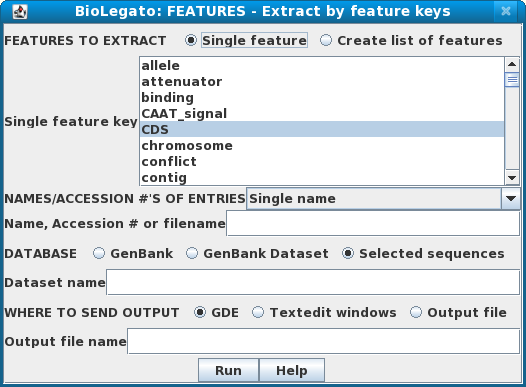Send output to Textedit windows
Image resolution: width=526 pixels, height=387 pixels.
pos(258,313)
